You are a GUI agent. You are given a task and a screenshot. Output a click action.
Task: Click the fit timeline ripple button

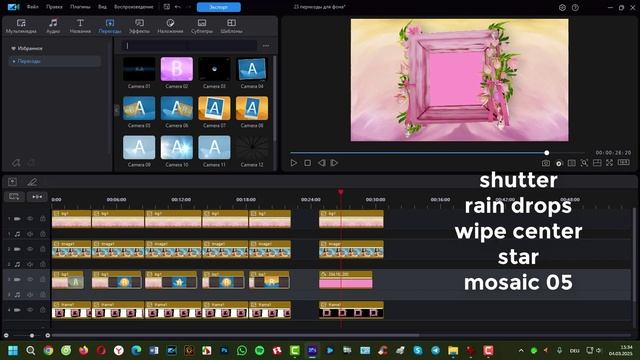click(x=37, y=197)
